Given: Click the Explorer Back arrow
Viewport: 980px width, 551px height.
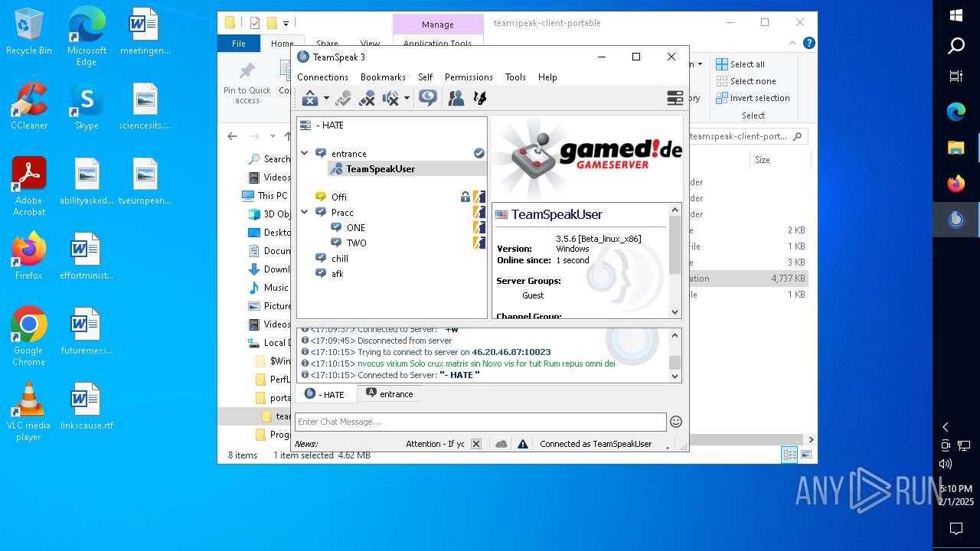Looking at the screenshot, I should (x=232, y=136).
